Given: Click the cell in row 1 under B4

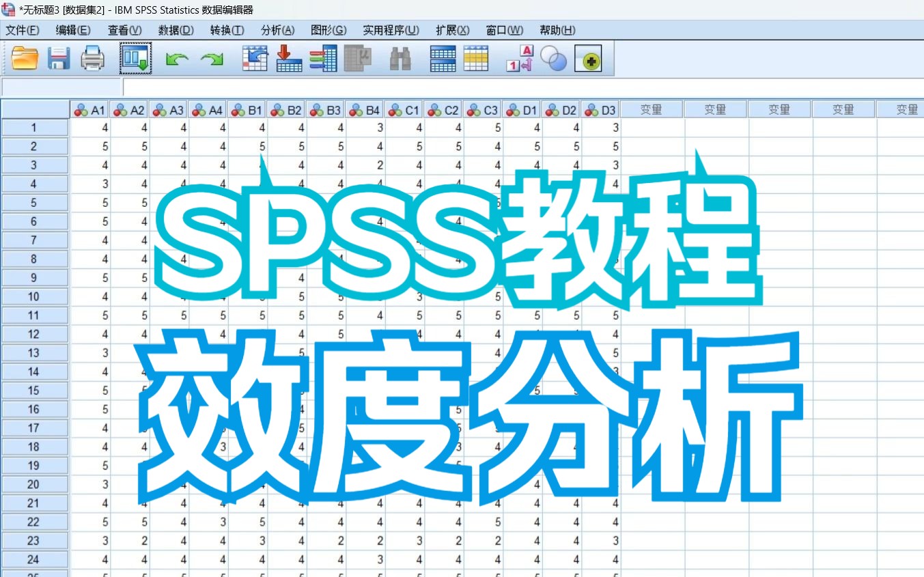Looking at the screenshot, I should [x=365, y=128].
